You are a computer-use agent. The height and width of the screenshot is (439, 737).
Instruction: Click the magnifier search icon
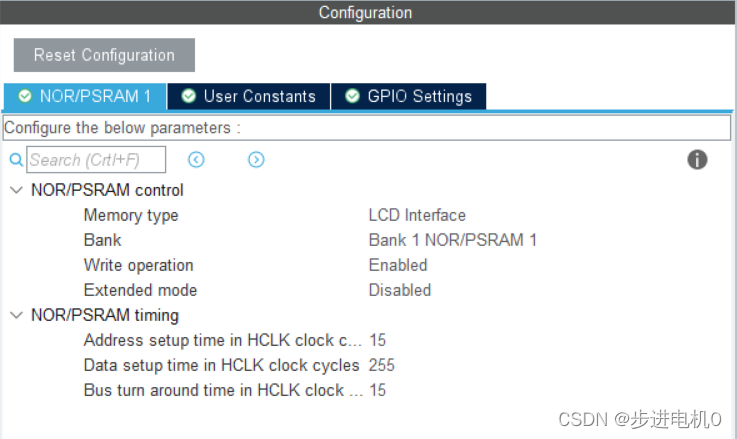pos(16,160)
